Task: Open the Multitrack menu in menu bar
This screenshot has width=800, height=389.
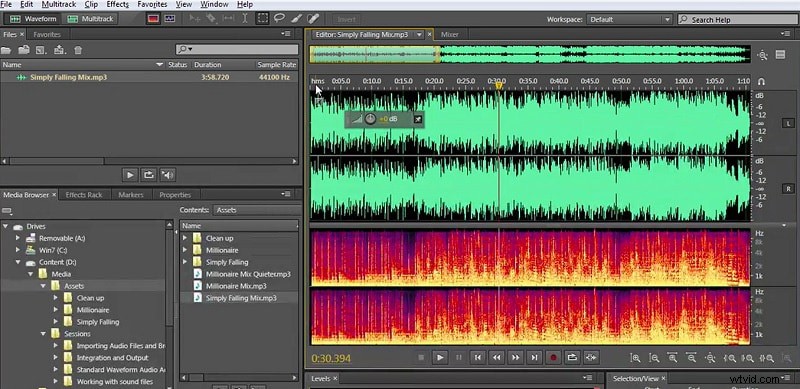Action: 59,4
